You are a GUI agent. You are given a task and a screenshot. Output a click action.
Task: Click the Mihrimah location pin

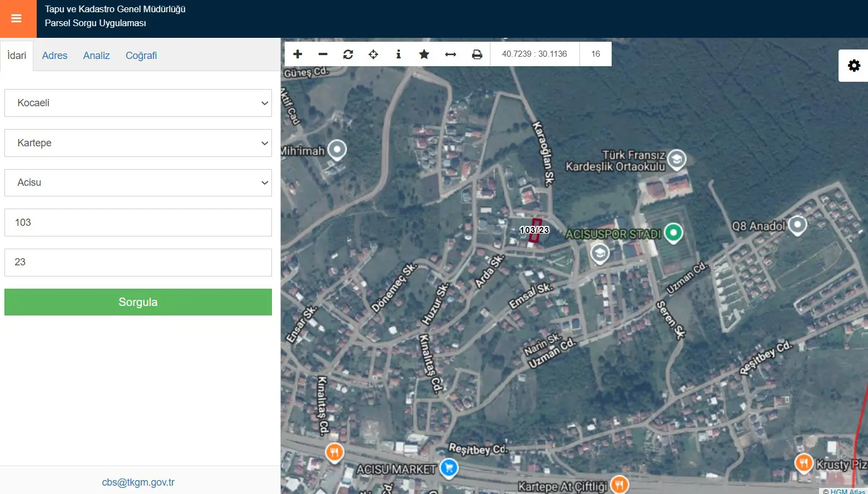(x=337, y=150)
